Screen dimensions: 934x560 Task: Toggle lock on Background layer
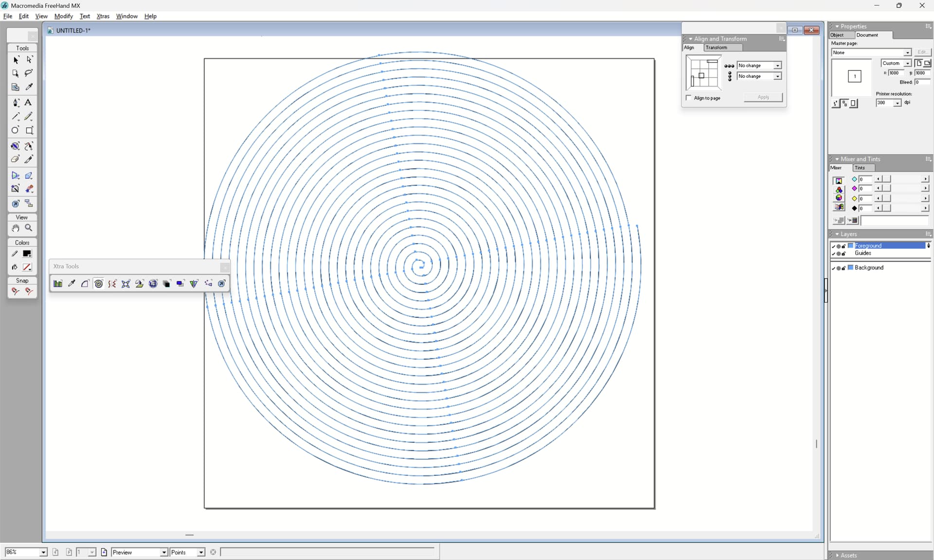click(x=844, y=268)
